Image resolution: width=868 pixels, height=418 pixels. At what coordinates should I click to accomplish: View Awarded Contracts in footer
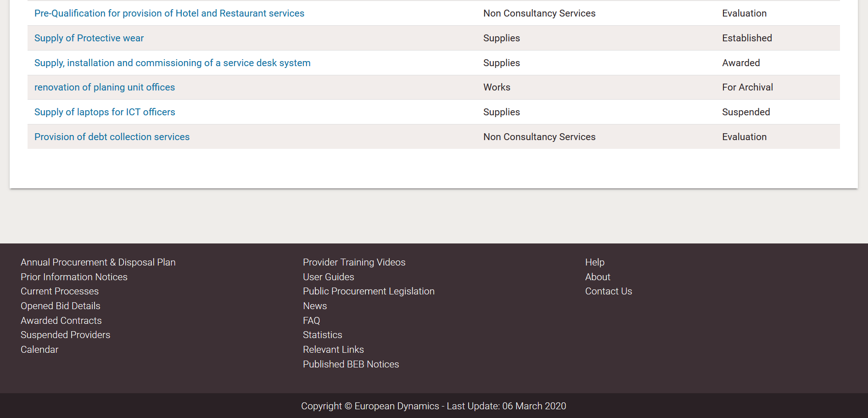point(61,321)
